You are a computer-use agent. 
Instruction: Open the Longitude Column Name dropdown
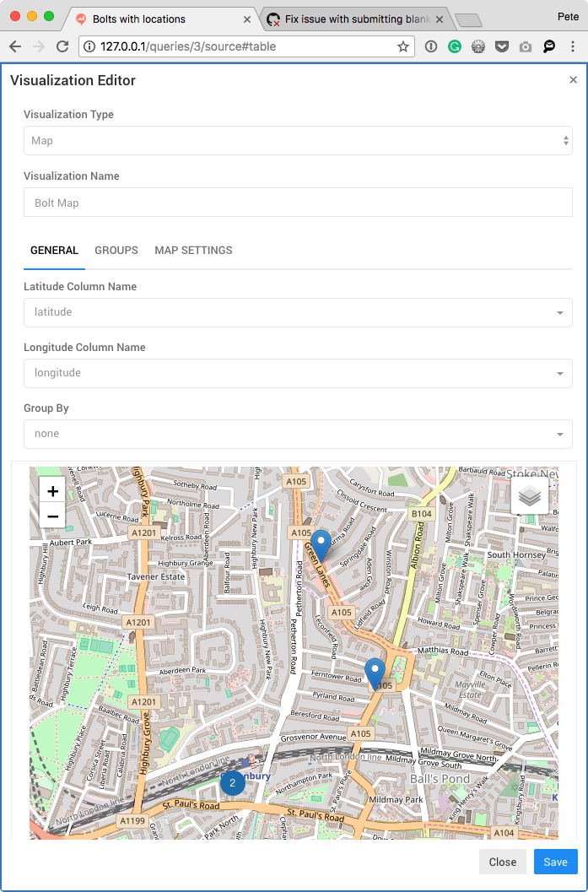pos(298,373)
